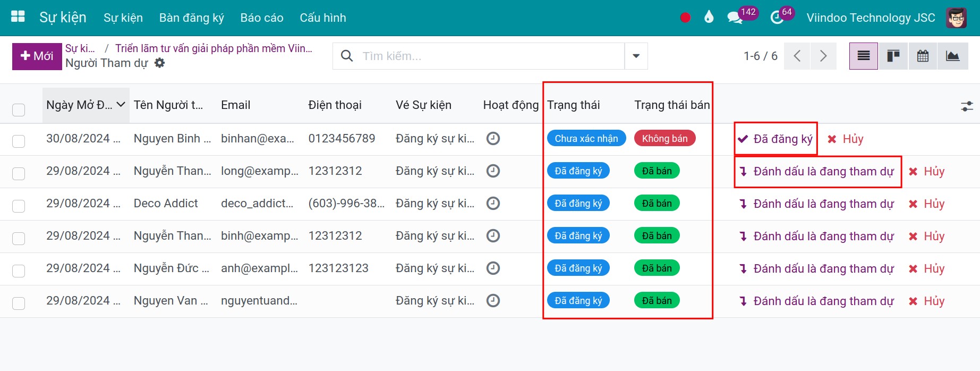Open activity clock for Nguyen Binh row
The width and height of the screenshot is (980, 371).
click(493, 139)
